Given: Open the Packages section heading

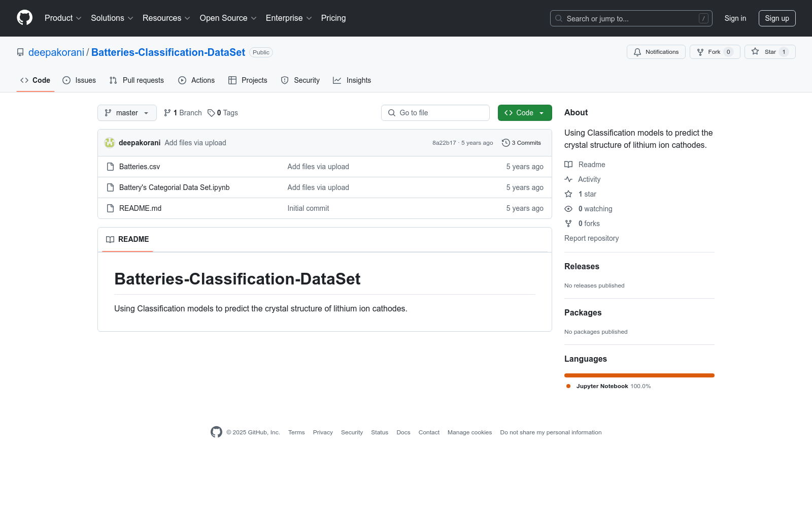Looking at the screenshot, I should point(583,313).
